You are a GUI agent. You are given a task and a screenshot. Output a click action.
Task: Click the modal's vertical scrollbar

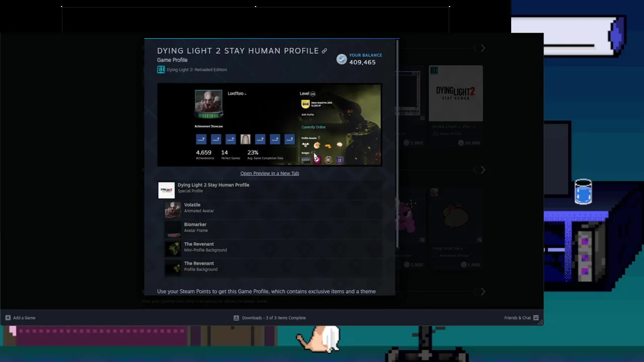(x=397, y=143)
